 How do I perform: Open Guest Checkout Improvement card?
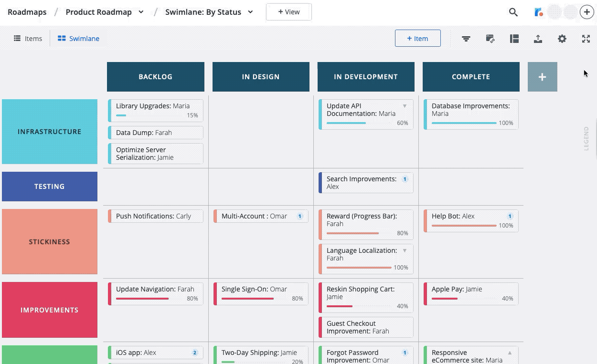tap(366, 327)
